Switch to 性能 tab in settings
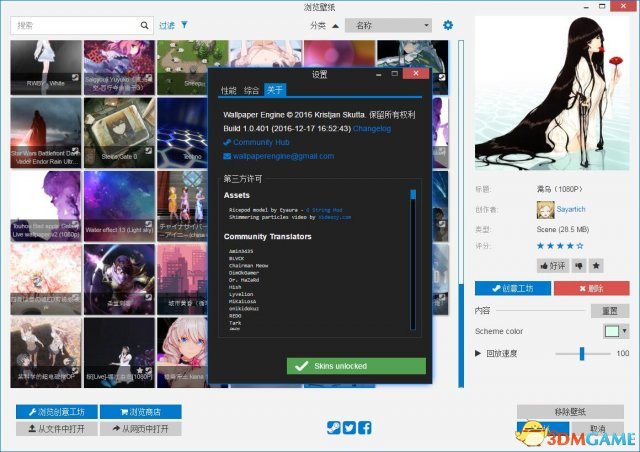Viewport: 640px width, 452px height. pyautogui.click(x=229, y=90)
